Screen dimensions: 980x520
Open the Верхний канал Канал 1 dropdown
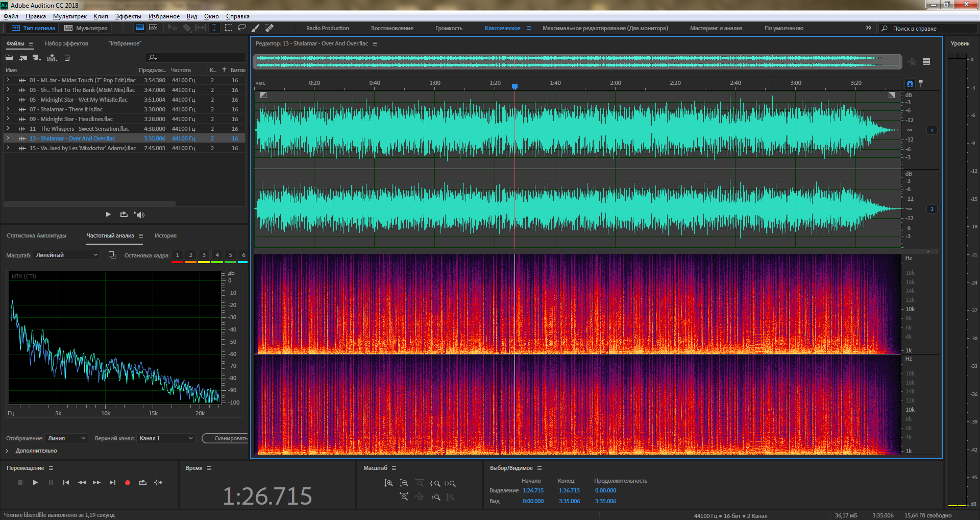pos(166,438)
